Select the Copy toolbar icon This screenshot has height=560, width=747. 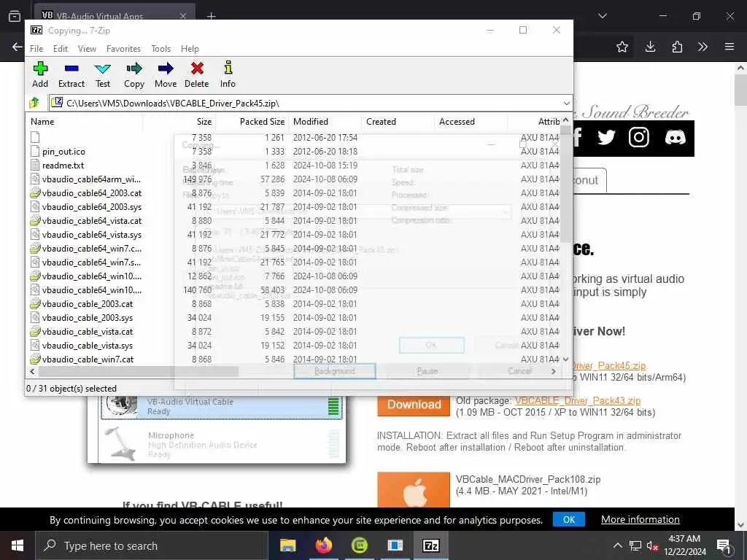[134, 74]
